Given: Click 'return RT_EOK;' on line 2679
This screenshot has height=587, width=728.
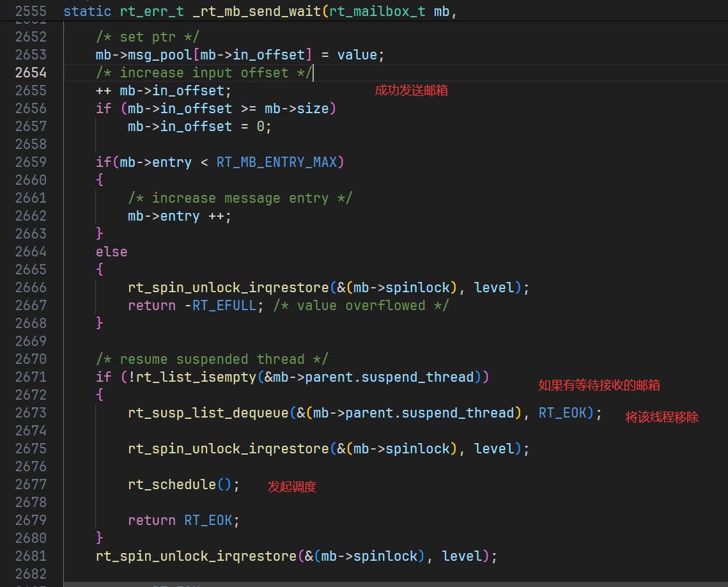Looking at the screenshot, I should tap(184, 520).
